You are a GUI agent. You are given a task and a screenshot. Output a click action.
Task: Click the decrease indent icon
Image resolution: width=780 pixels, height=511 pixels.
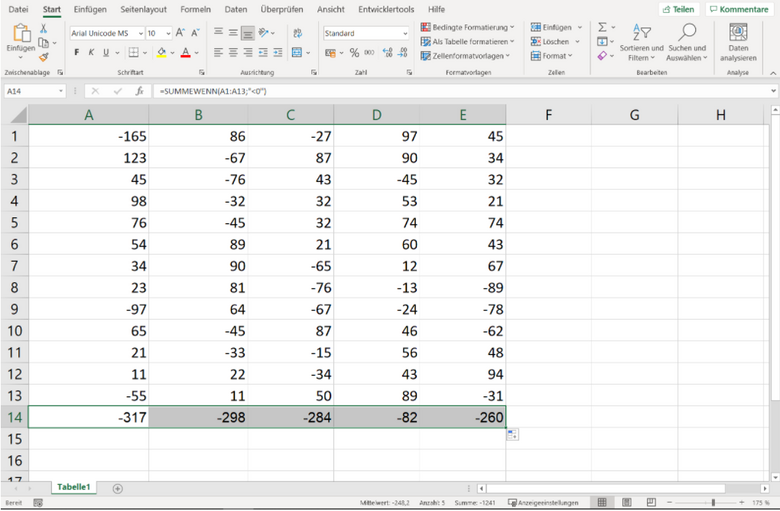tap(263, 52)
